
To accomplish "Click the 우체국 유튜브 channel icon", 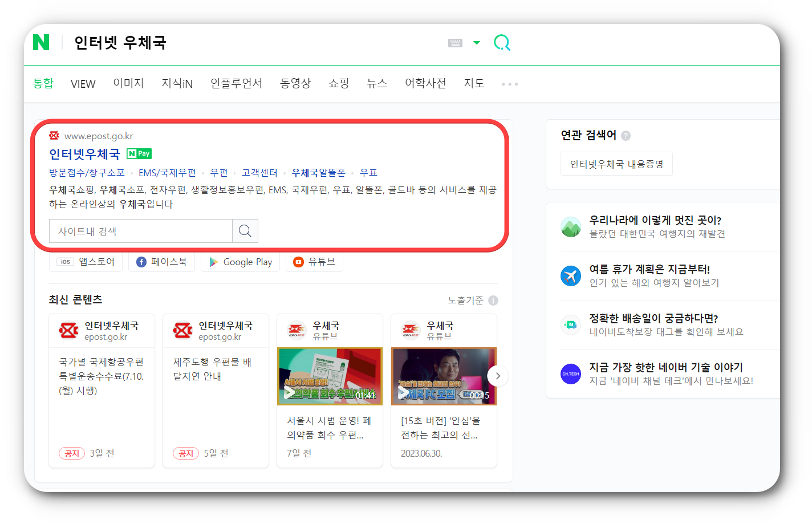I will coord(296,330).
